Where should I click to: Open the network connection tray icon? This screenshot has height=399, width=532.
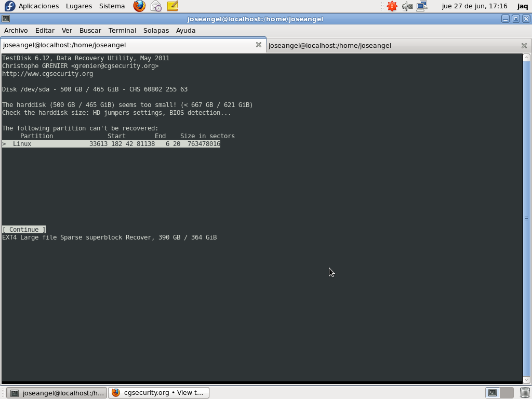[422, 6]
